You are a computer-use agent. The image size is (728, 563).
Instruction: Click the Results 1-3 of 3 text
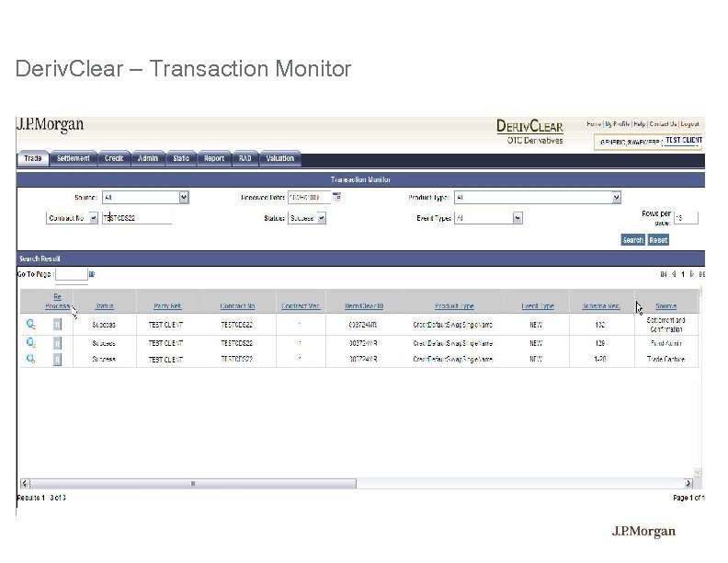coord(41,498)
